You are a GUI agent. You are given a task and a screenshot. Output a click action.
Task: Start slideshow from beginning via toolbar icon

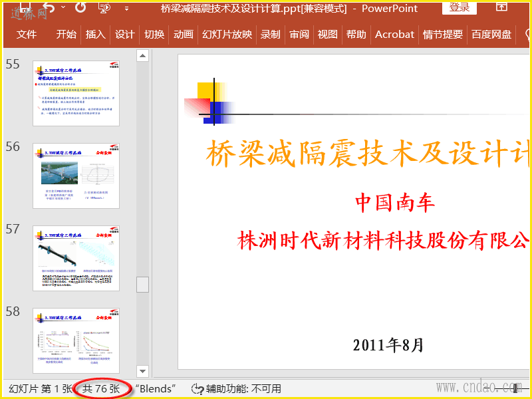(x=105, y=7)
